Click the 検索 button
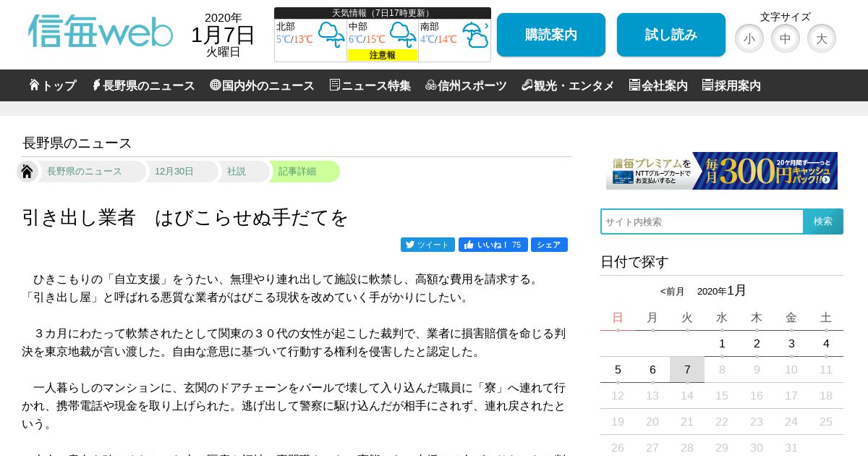This screenshot has height=456, width=868. click(823, 221)
